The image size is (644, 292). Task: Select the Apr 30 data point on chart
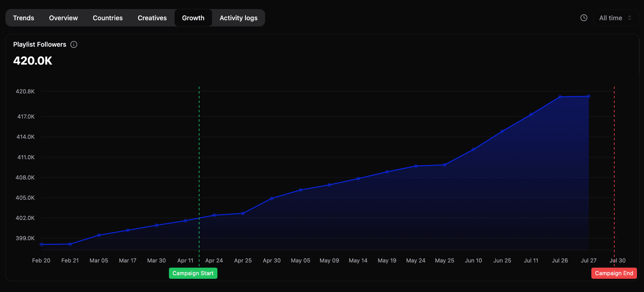(x=272, y=198)
